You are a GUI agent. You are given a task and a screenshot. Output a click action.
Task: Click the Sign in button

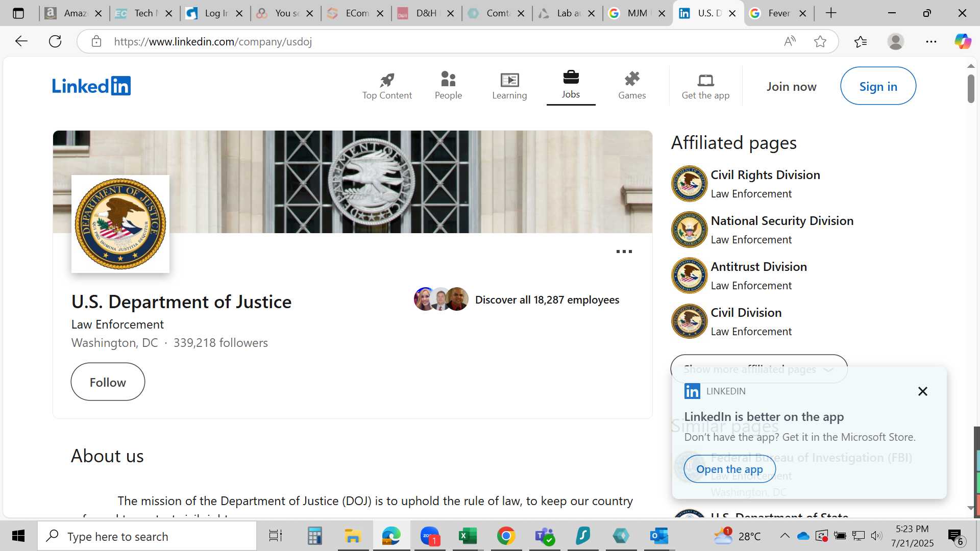(878, 86)
